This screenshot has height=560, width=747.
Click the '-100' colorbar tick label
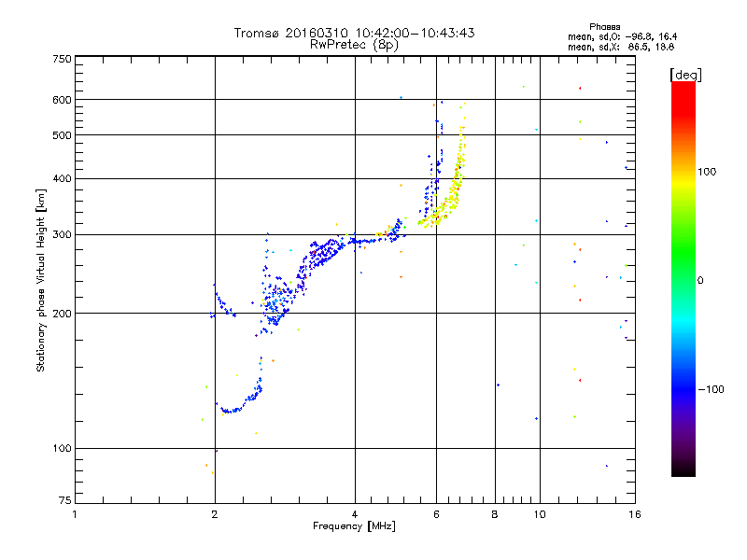coord(711,389)
